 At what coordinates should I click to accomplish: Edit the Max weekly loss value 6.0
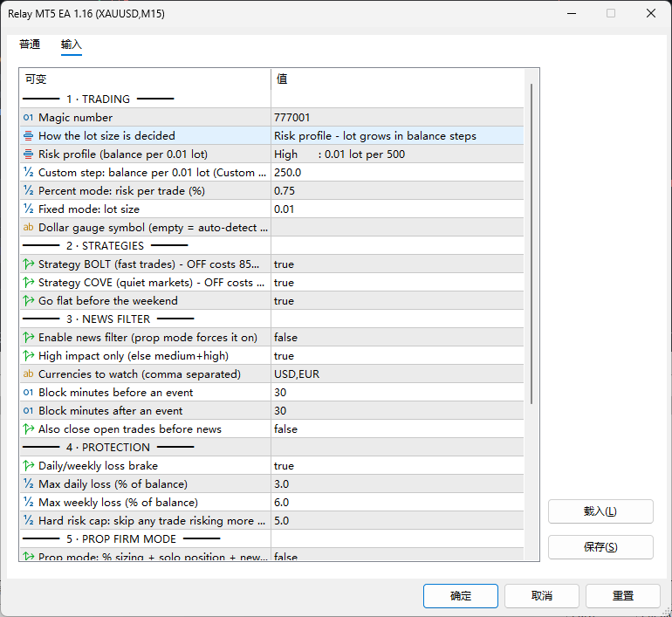pyautogui.click(x=397, y=502)
